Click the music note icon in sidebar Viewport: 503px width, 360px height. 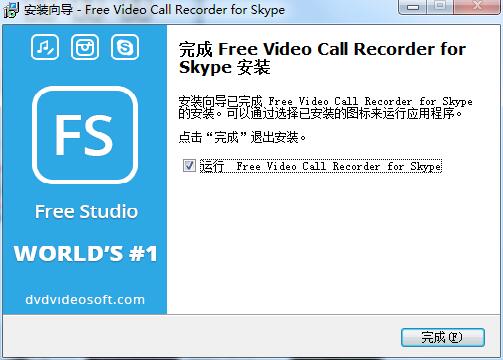click(x=45, y=47)
